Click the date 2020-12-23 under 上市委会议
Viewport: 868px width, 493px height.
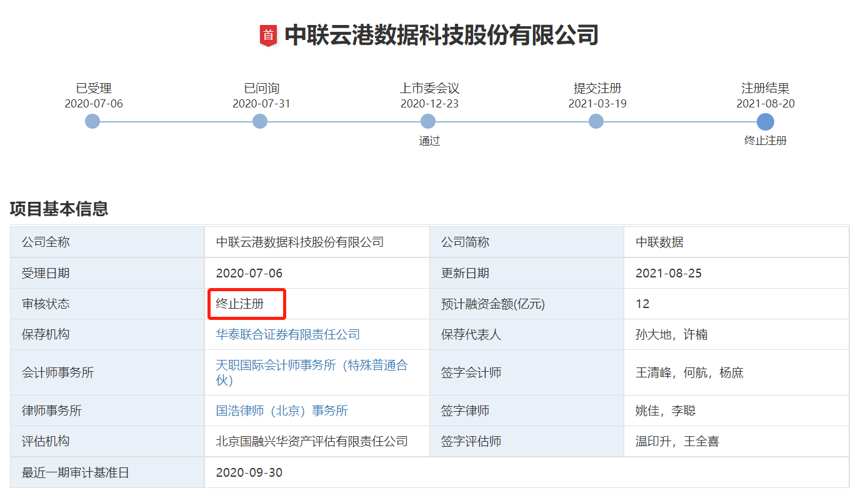click(429, 104)
